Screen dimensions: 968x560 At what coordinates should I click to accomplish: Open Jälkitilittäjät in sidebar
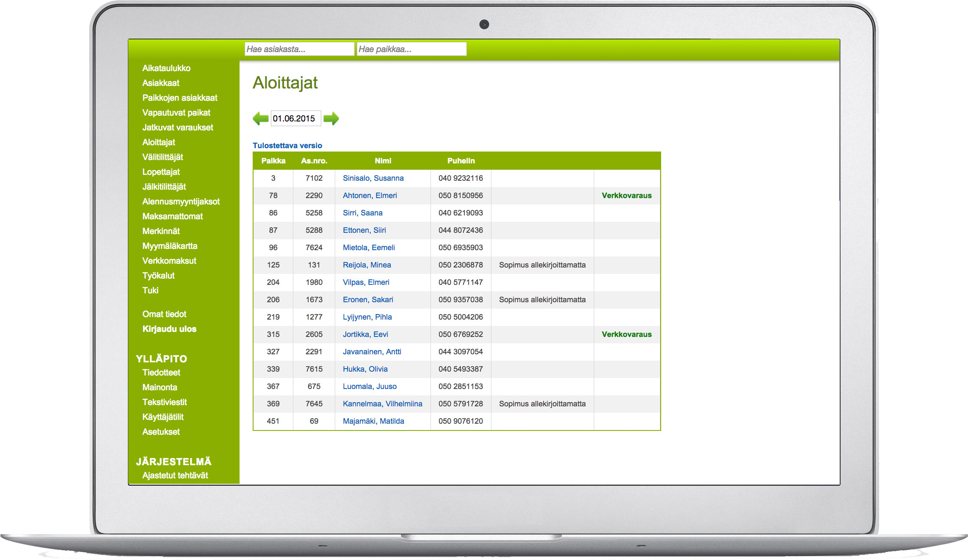164,187
